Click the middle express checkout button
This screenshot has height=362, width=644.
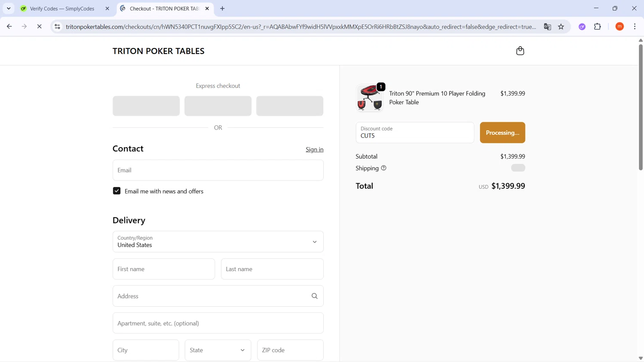[x=218, y=106]
